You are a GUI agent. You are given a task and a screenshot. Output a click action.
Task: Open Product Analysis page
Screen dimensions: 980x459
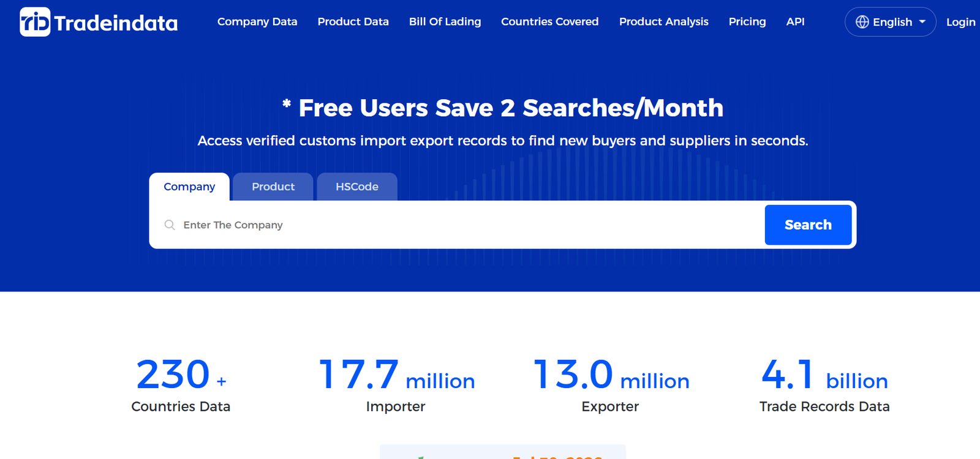[663, 21]
